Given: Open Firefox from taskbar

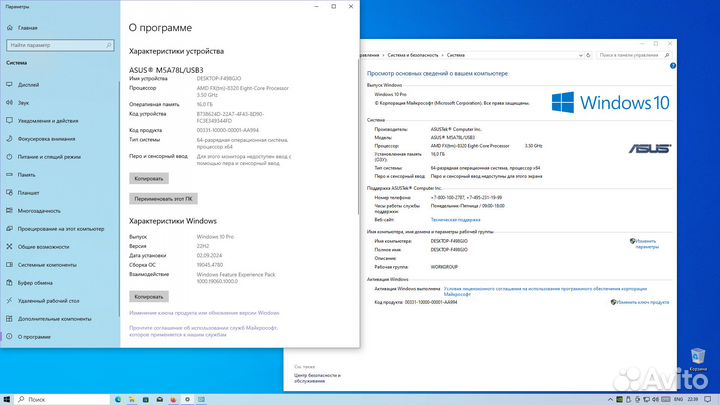Looking at the screenshot, I should point(173,399).
